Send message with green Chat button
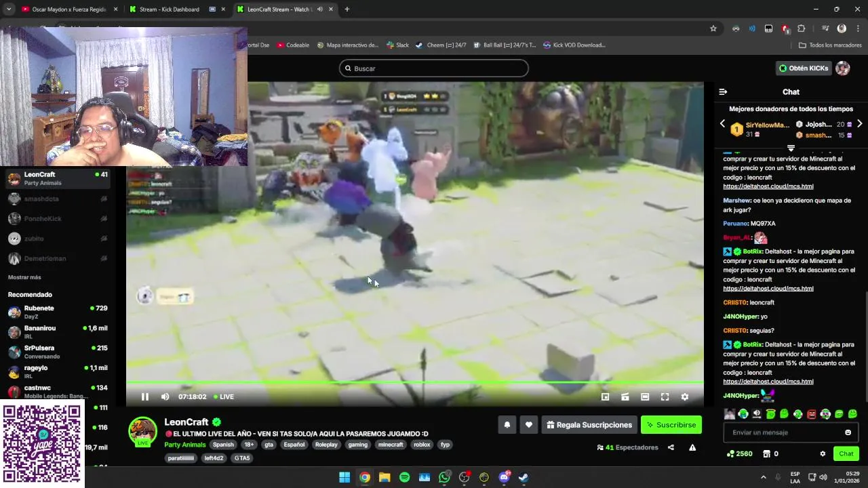This screenshot has height=488, width=868. coord(846,454)
